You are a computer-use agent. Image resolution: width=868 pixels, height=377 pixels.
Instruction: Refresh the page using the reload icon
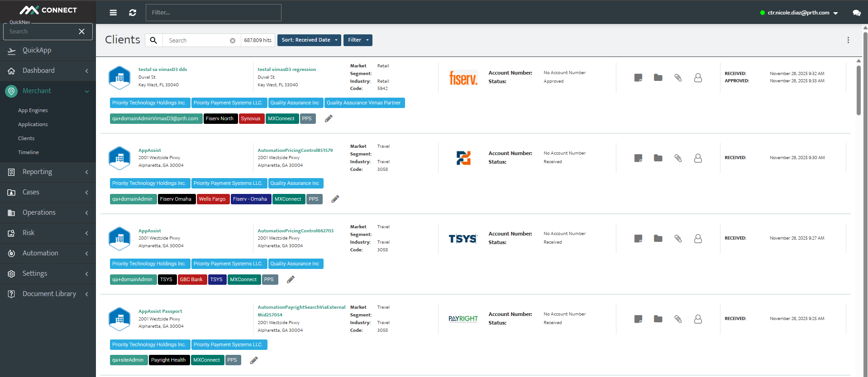(x=133, y=13)
